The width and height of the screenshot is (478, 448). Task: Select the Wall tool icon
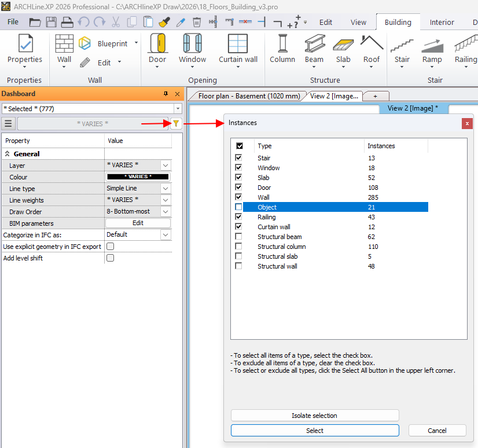(x=64, y=45)
